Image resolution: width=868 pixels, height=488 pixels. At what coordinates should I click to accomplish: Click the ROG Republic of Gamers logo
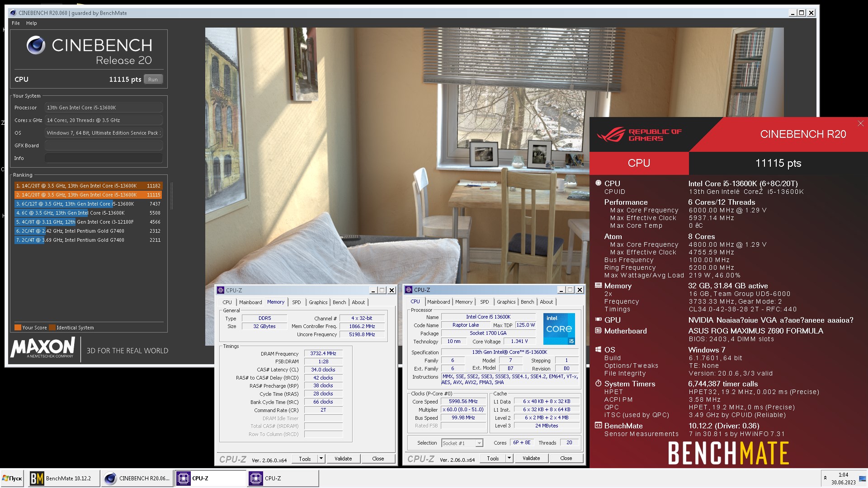coord(639,135)
